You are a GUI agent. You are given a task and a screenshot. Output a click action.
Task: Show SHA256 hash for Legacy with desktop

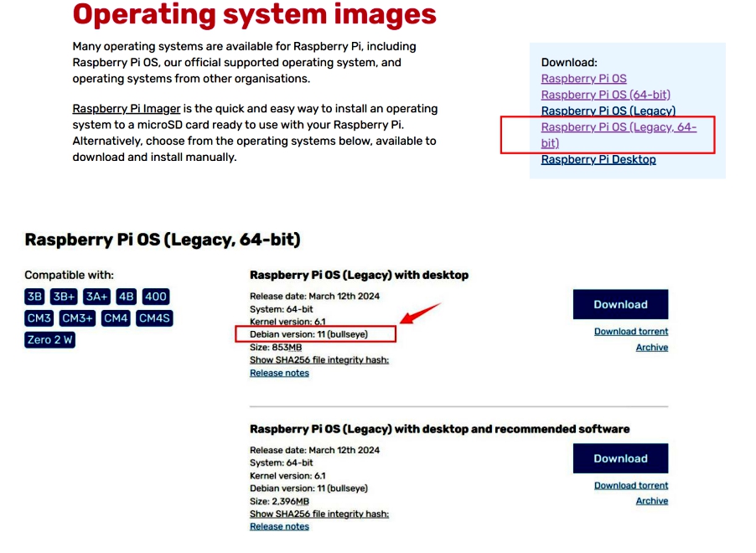(x=318, y=360)
